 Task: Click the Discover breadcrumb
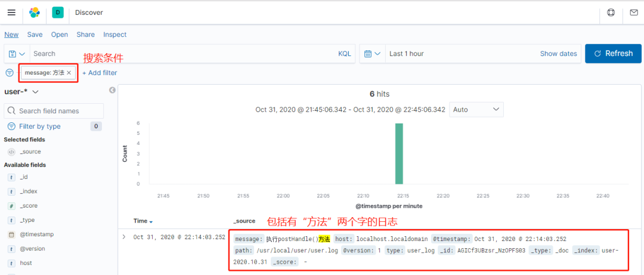pos(89,13)
